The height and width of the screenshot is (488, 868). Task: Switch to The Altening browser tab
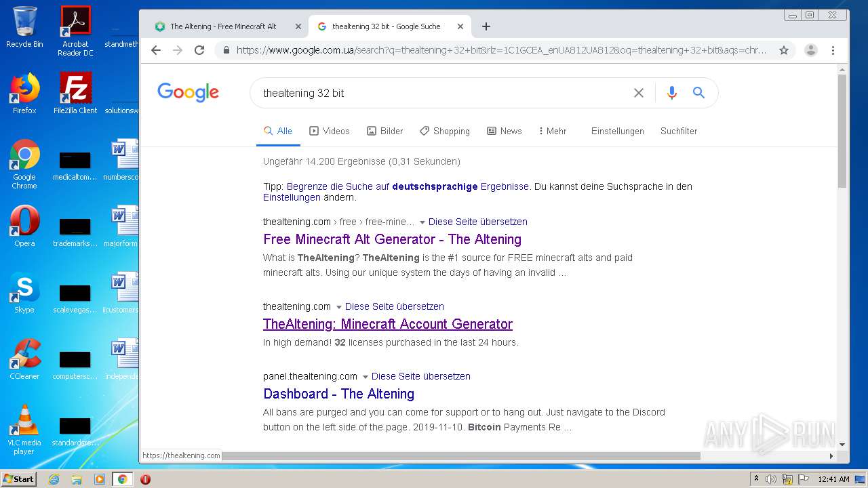pos(228,26)
